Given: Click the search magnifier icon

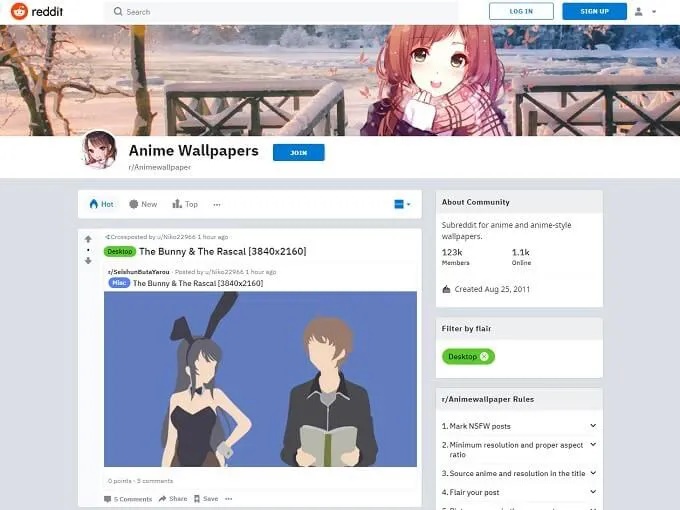Looking at the screenshot, I should 118,11.
